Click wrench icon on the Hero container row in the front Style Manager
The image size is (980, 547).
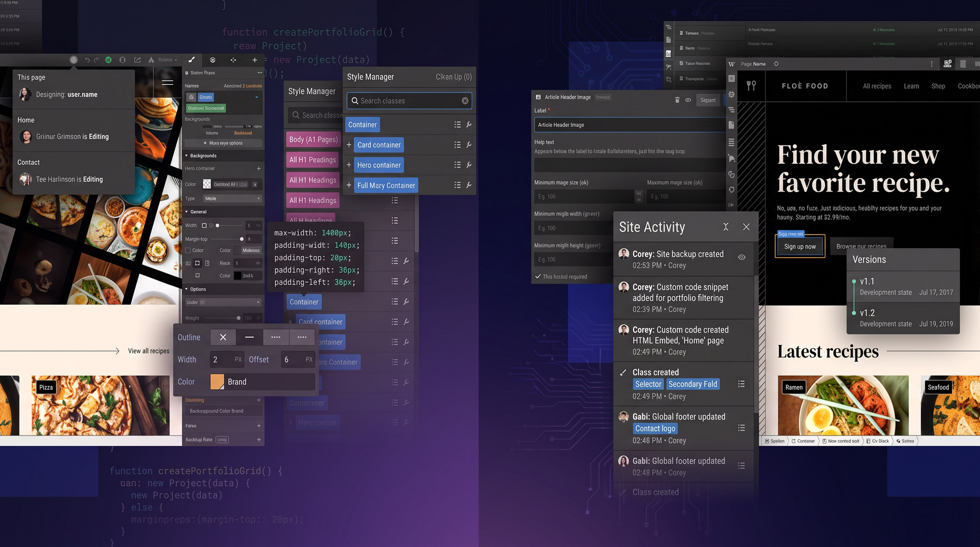coord(469,165)
